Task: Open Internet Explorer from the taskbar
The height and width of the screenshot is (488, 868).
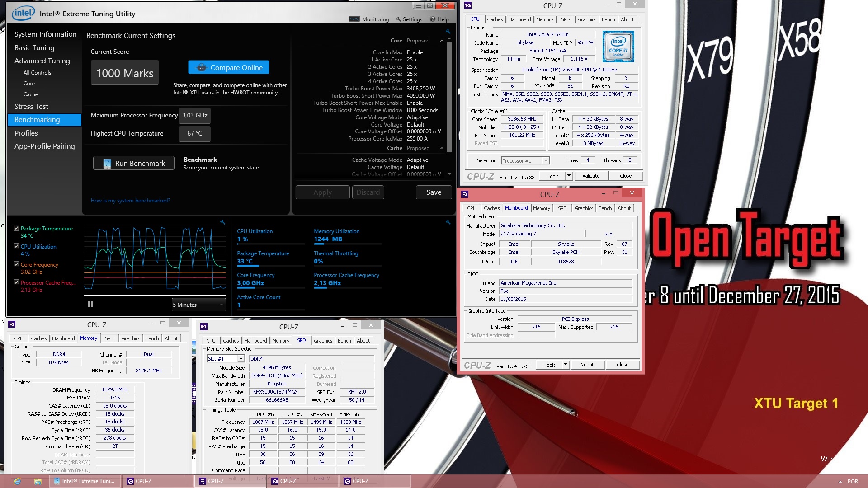Action: tap(17, 481)
